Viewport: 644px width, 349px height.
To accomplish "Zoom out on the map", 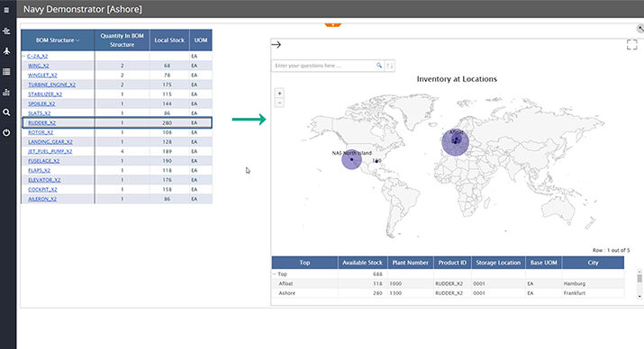I will tap(280, 103).
